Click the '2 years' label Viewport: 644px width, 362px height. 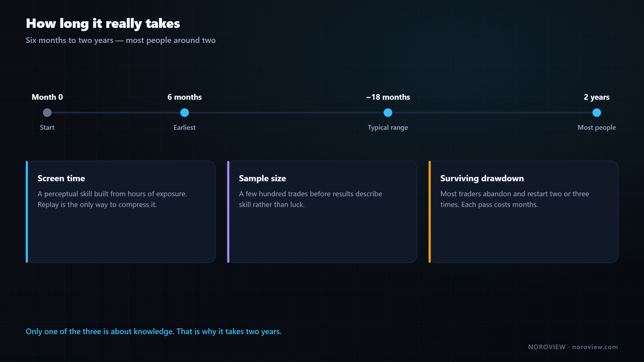pos(597,97)
